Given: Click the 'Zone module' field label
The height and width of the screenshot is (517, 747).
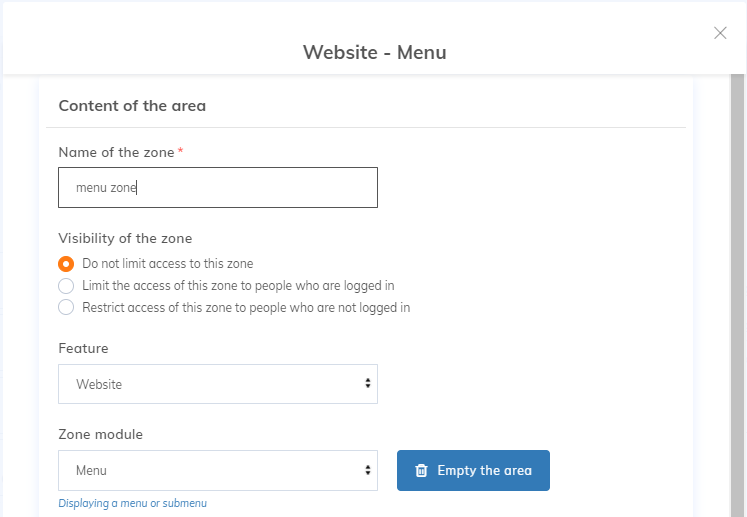Looking at the screenshot, I should pos(100,434).
